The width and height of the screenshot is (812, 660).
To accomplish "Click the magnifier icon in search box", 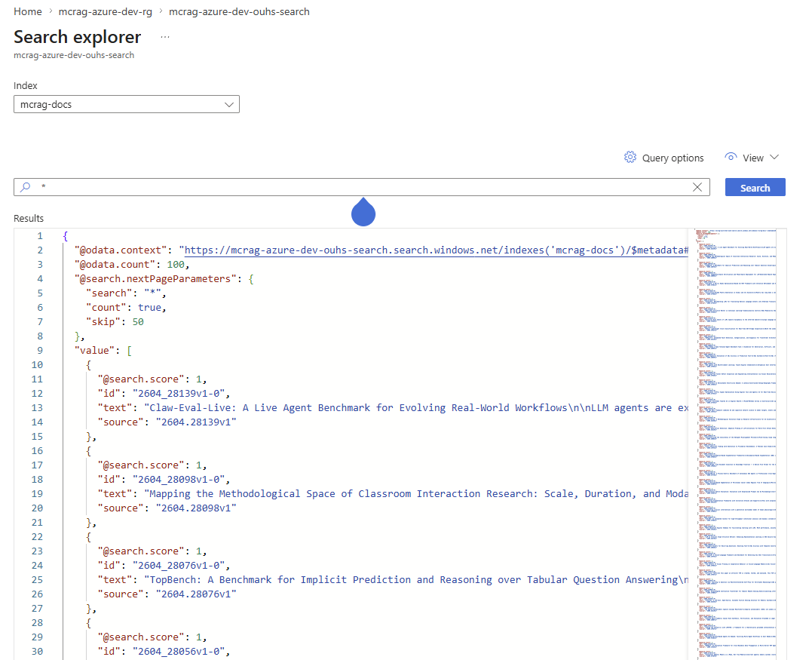I will (26, 187).
